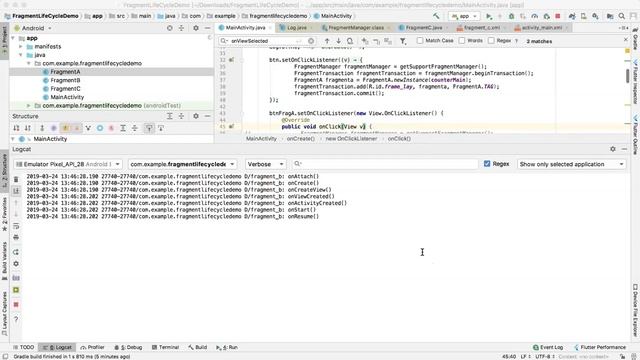Restart logcat with the restart icon

16,252
